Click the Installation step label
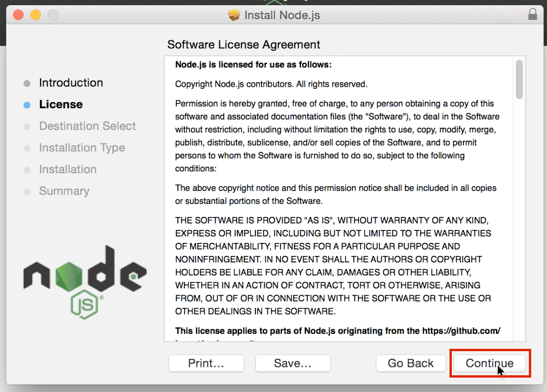 tap(68, 169)
